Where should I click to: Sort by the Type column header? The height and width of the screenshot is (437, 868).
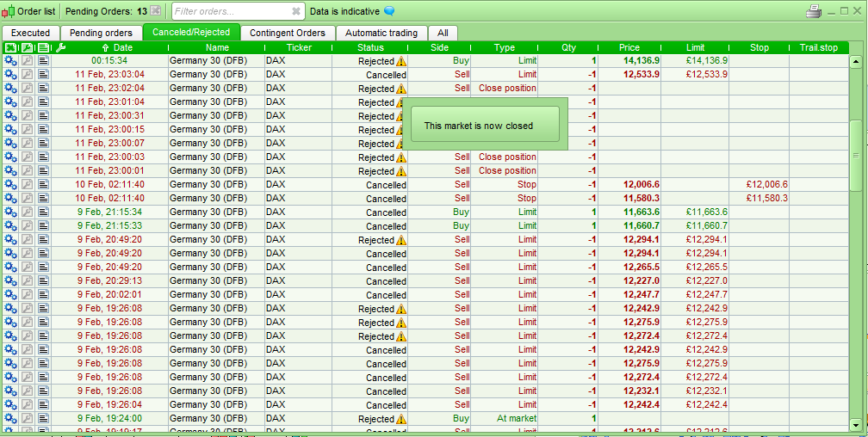505,47
